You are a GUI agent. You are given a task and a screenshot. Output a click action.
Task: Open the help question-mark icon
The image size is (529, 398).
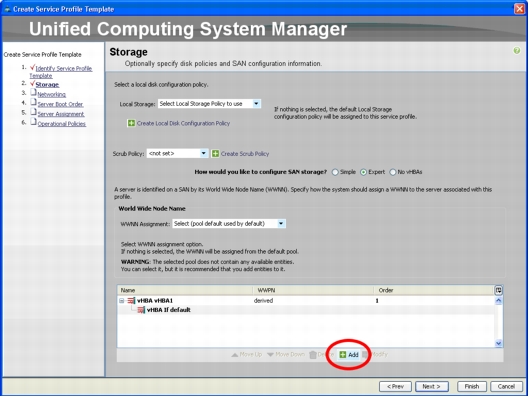pos(517,51)
